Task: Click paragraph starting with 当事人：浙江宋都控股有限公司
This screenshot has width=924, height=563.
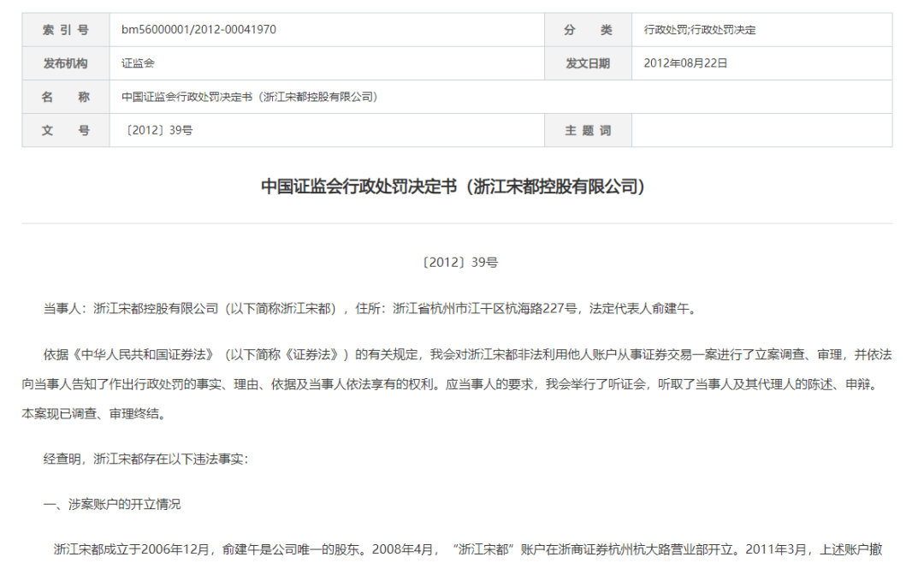Action: tap(372, 308)
